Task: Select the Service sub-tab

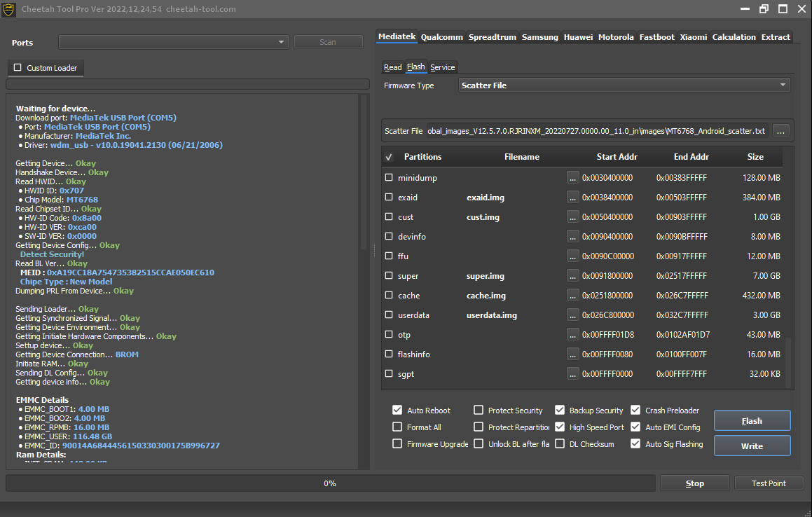Action: (x=442, y=67)
